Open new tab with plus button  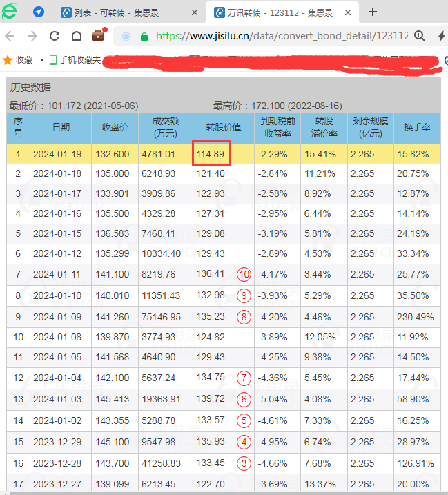pos(373,12)
